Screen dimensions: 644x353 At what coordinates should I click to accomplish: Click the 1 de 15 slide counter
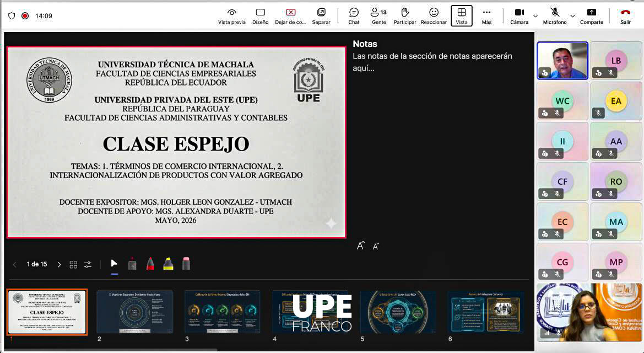coord(37,264)
